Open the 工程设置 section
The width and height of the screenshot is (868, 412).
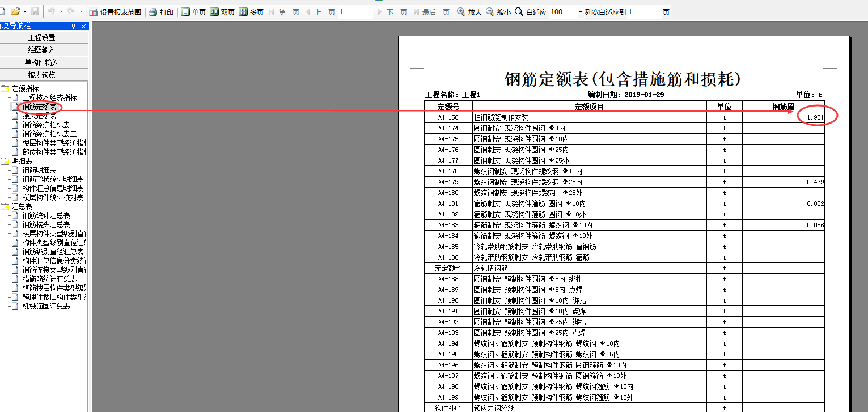point(44,37)
